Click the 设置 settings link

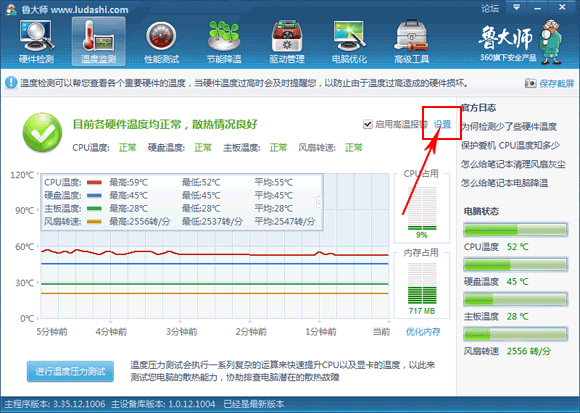(x=442, y=125)
